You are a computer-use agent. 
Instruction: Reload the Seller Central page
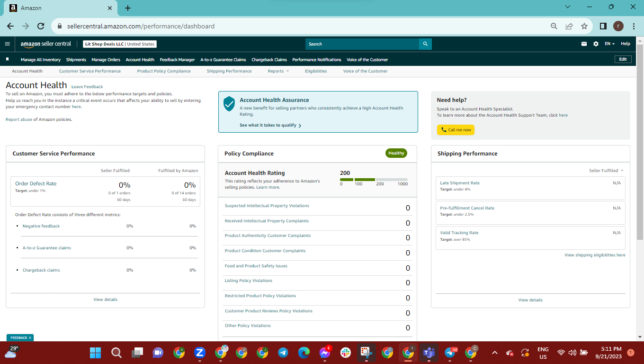(x=41, y=26)
